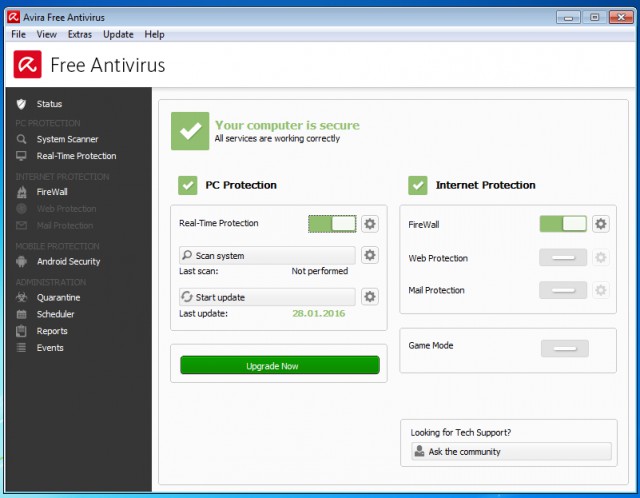Open Reports in the sidebar
This screenshot has width=640, height=498.
click(52, 331)
